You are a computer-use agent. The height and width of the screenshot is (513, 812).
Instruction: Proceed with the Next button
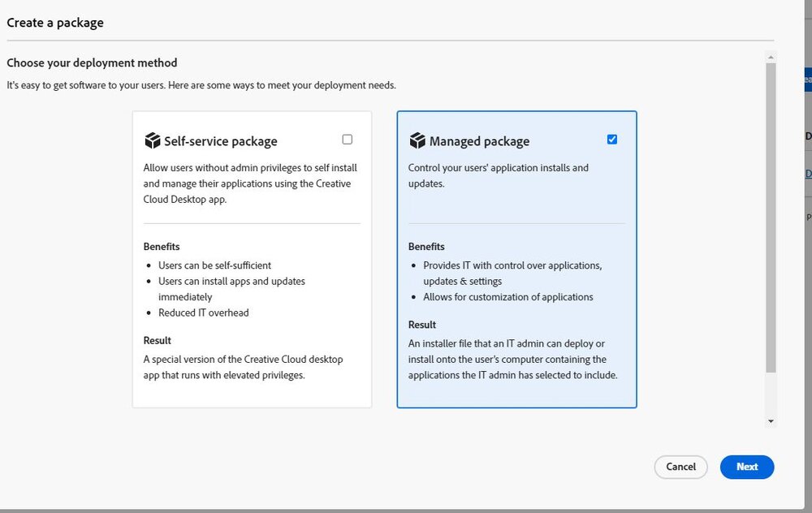(x=747, y=467)
